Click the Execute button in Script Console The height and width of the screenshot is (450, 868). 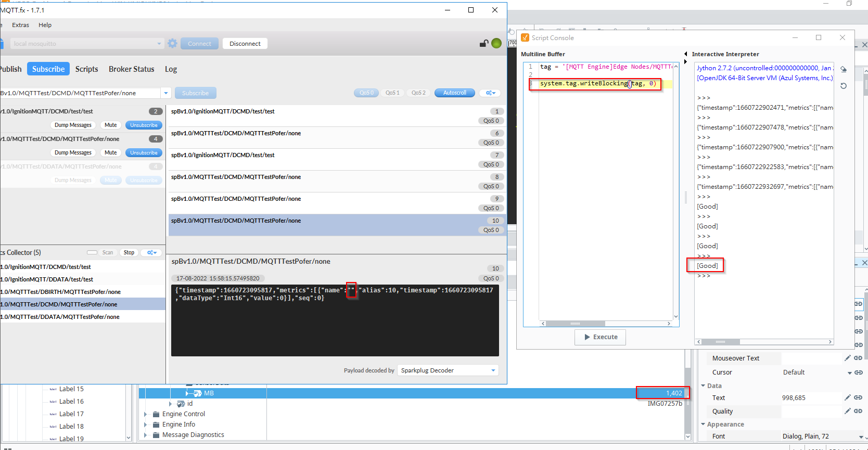600,337
